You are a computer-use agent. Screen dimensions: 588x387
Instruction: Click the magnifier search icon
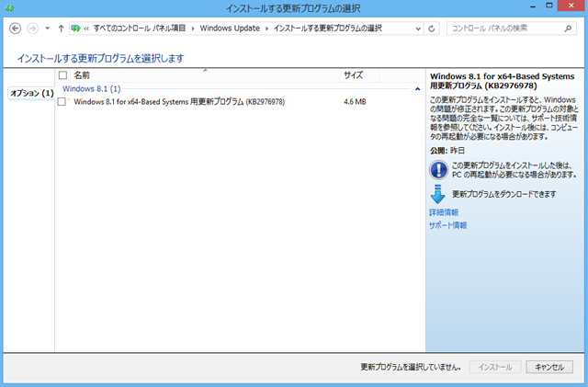tap(568, 28)
